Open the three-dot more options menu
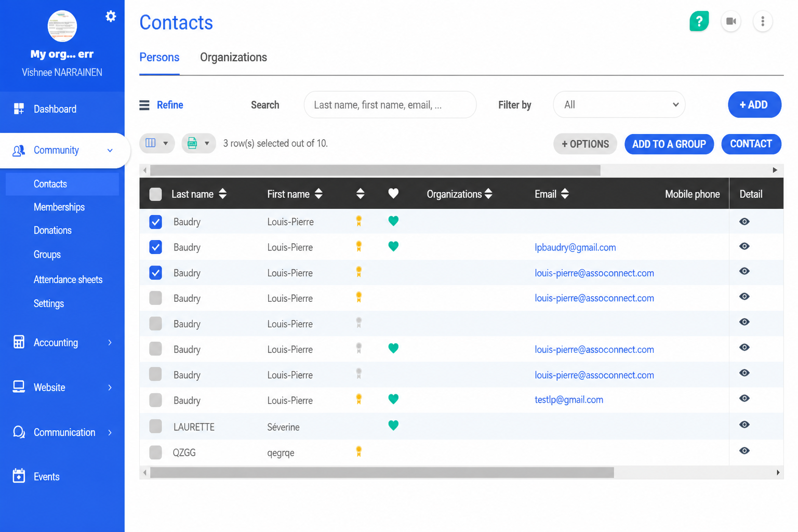Image resolution: width=798 pixels, height=532 pixels. (763, 21)
